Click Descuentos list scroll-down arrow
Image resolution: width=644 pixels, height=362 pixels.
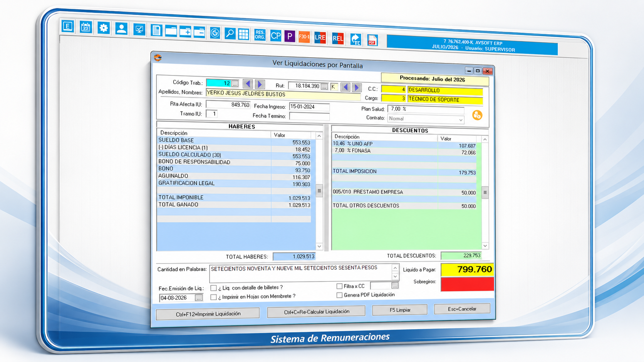coord(485,246)
